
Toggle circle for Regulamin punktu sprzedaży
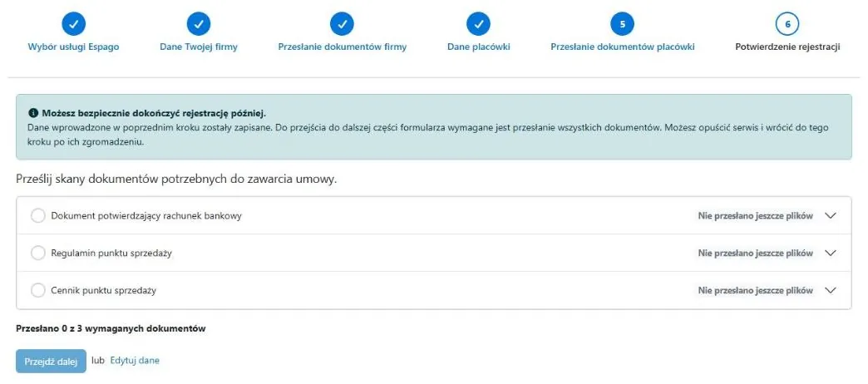coord(38,253)
